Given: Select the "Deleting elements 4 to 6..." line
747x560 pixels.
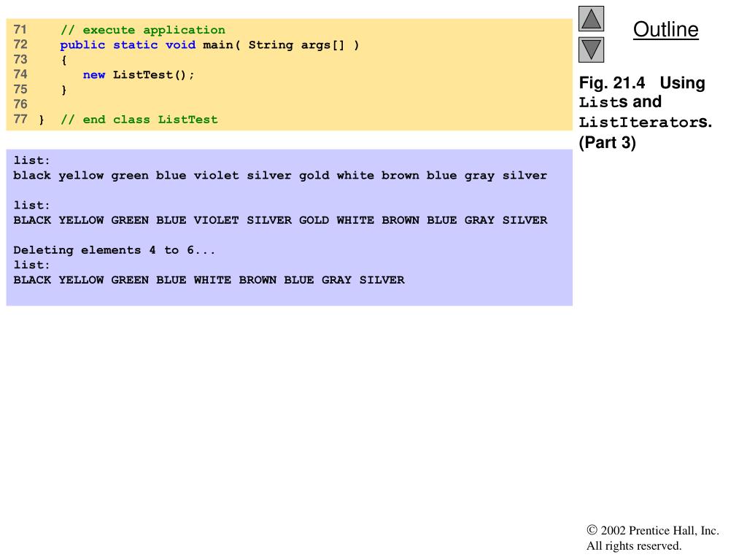Looking at the screenshot, I should (115, 250).
